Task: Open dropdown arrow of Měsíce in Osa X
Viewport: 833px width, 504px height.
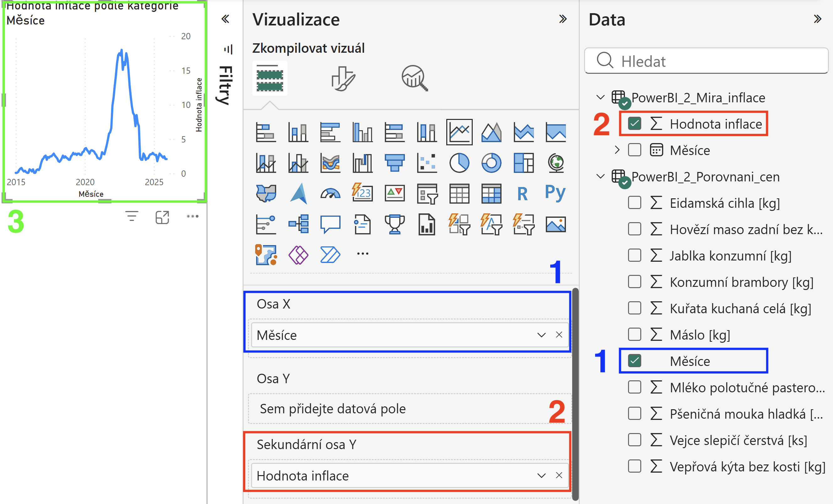Action: tap(542, 335)
